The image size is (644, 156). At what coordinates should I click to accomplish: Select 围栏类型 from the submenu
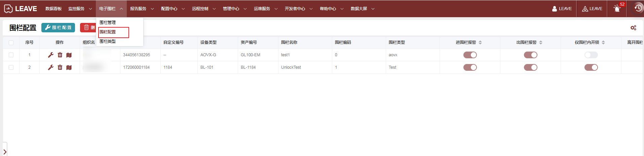pos(108,41)
